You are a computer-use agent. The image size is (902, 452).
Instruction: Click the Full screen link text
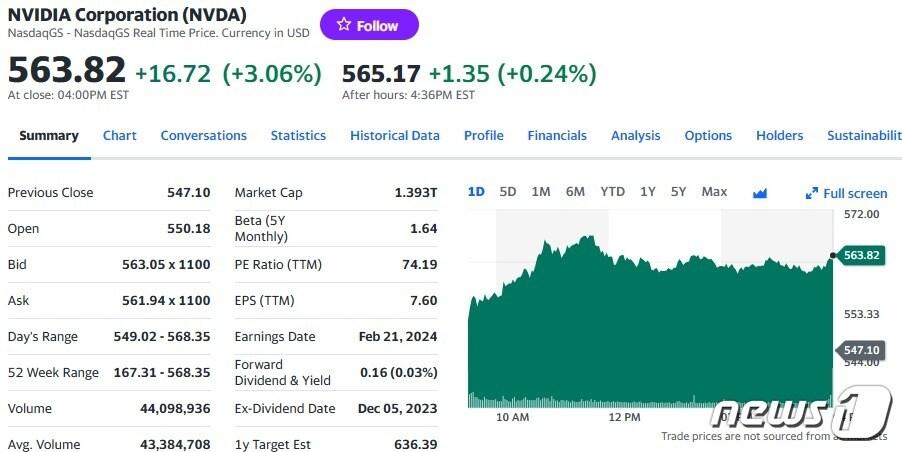tap(855, 193)
